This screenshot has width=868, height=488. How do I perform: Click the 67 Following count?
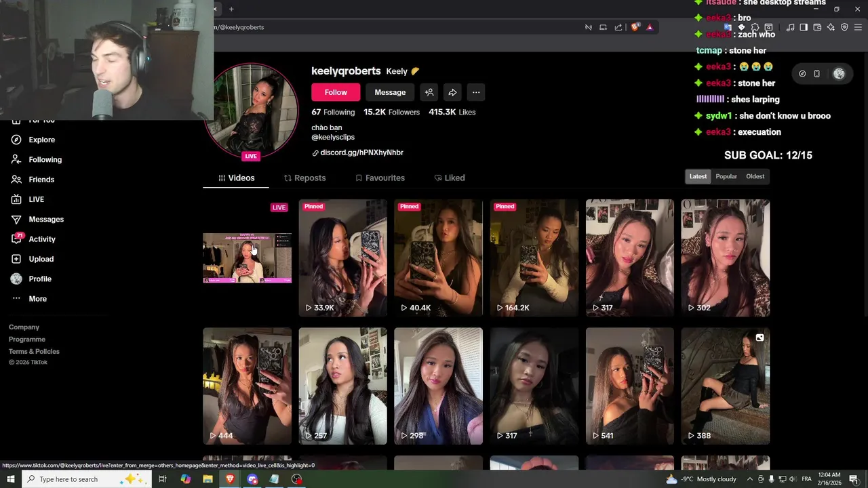333,112
